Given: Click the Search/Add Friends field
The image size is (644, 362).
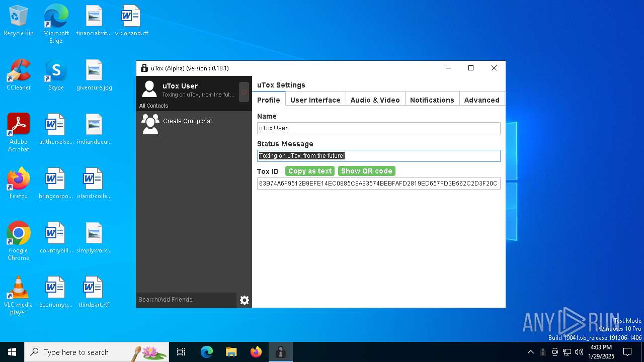Looking at the screenshot, I should click(186, 300).
